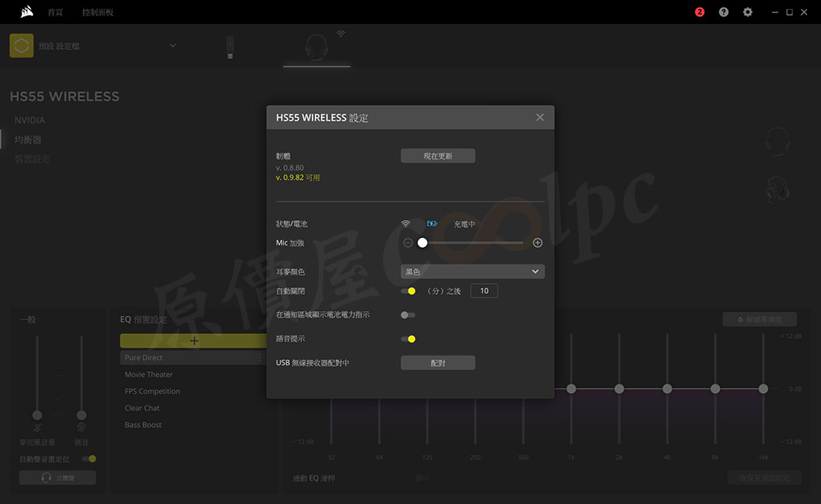
Task: Click the 16k EQ band slider knob
Action: 764,389
